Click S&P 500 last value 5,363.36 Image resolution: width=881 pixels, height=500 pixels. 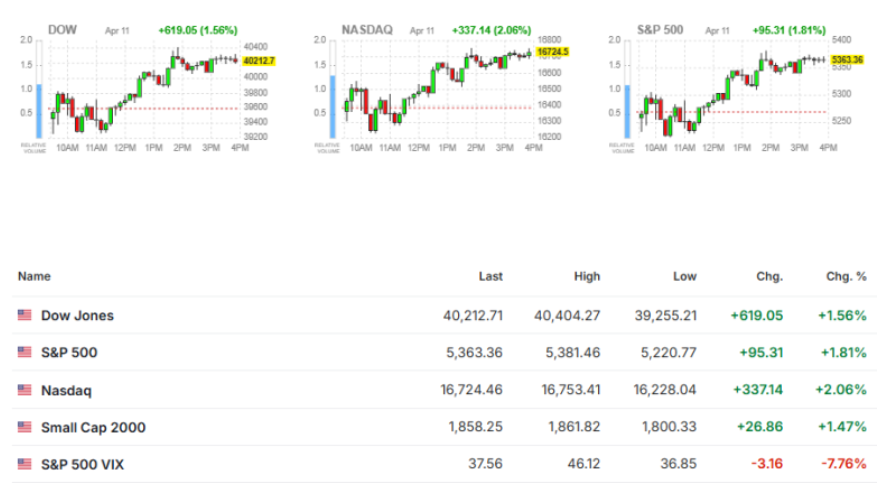pos(475,353)
